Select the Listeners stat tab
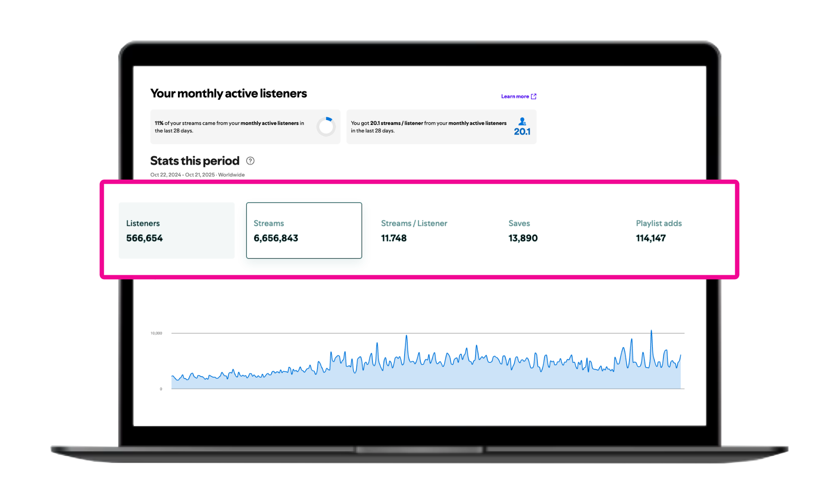The image size is (839, 504). pyautogui.click(x=177, y=231)
